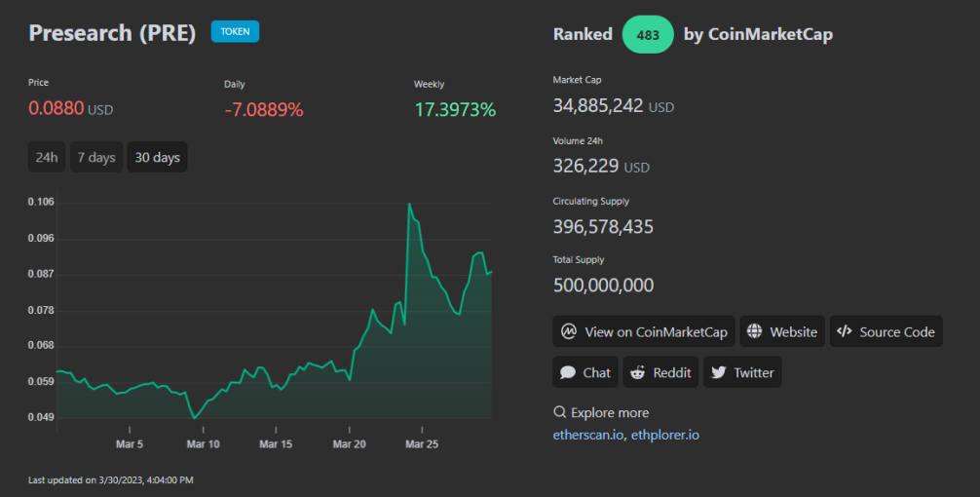Click the Volume 24h label
Screen dimensions: 980x497
578,140
